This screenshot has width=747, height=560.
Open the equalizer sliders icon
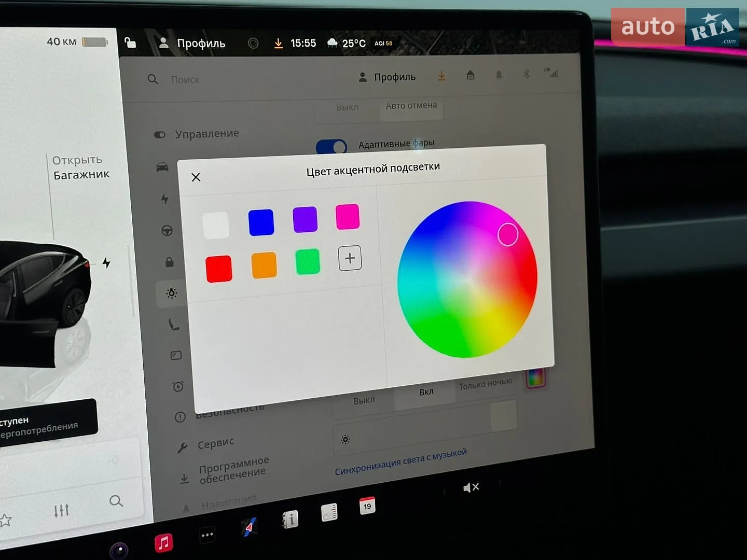point(61,511)
